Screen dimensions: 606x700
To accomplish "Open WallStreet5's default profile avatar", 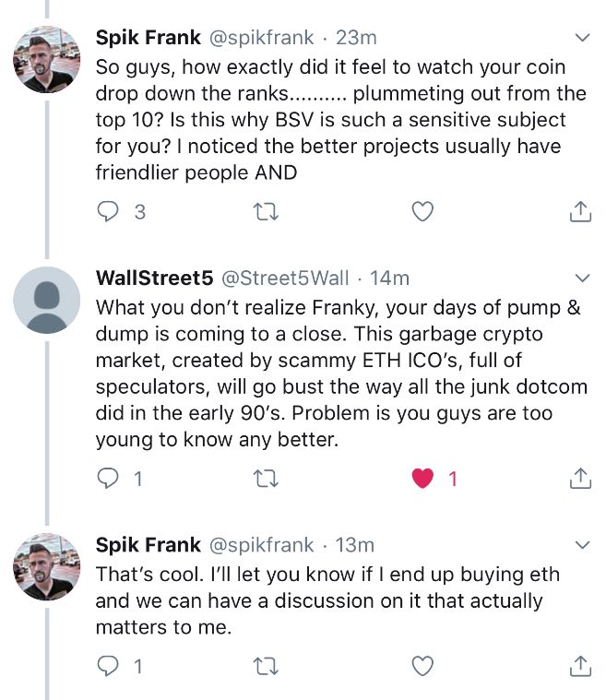I will tap(48, 300).
